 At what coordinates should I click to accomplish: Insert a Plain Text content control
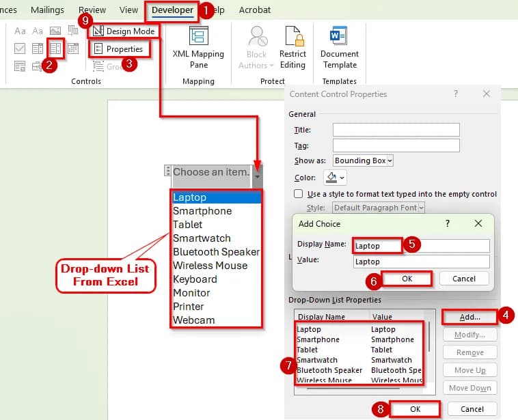click(38, 31)
